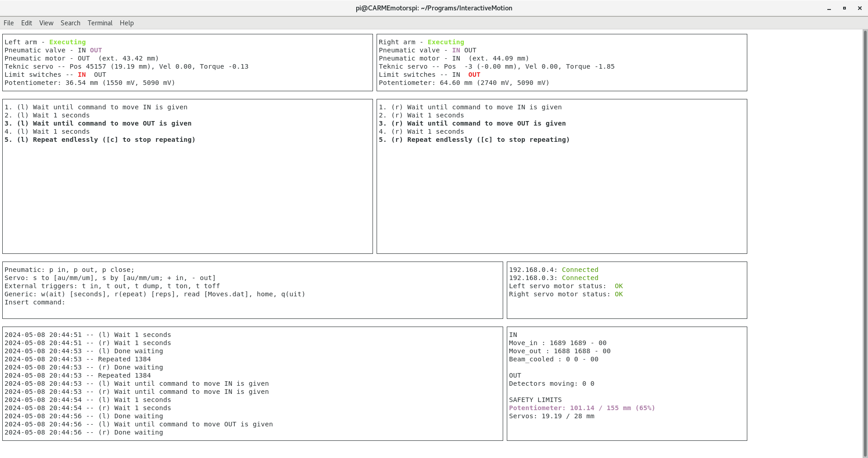
Task: Click the Left arm 'Executing' status text
Action: [x=67, y=42]
